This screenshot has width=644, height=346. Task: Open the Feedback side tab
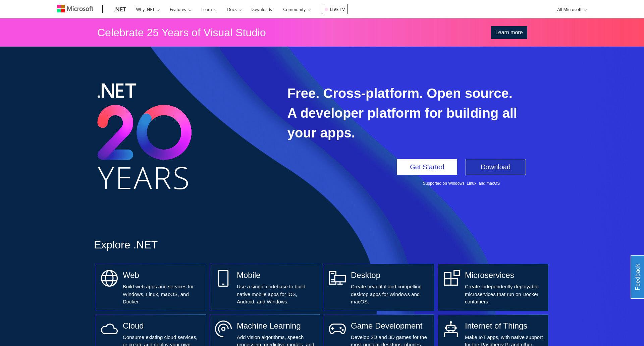(x=637, y=277)
